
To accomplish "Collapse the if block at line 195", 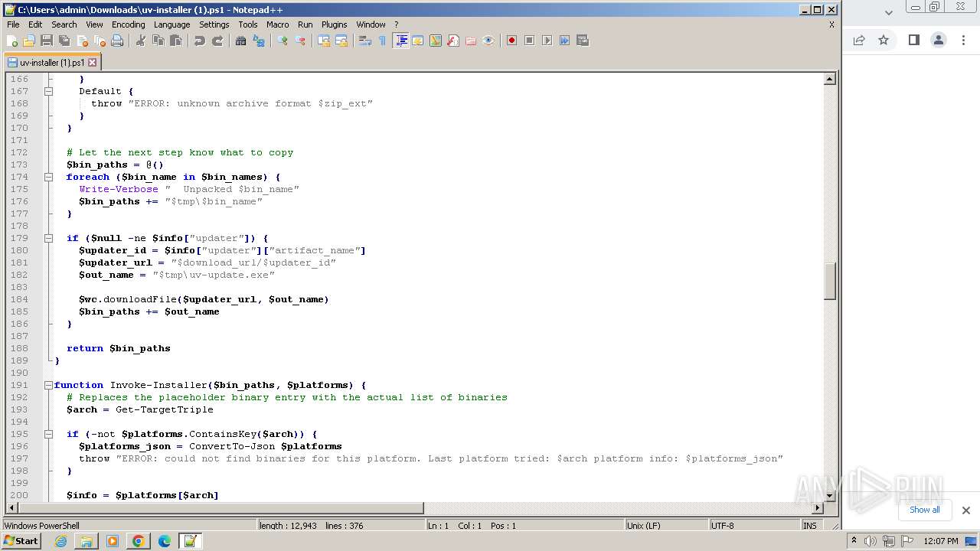I will (48, 434).
